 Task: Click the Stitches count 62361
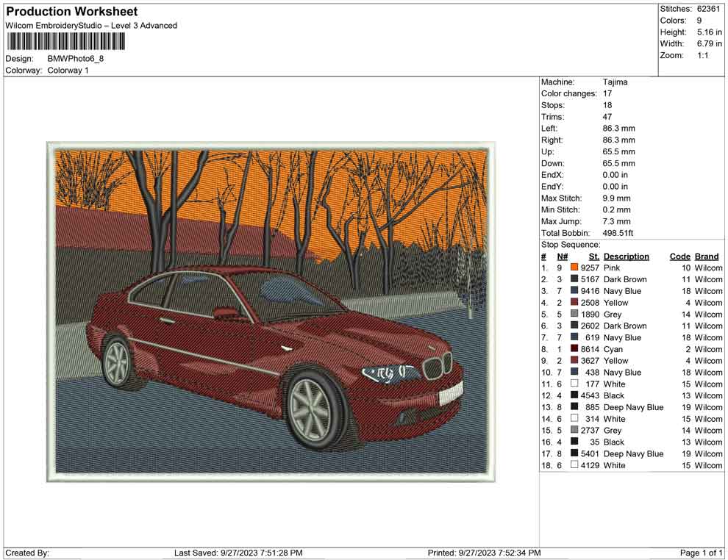point(708,9)
